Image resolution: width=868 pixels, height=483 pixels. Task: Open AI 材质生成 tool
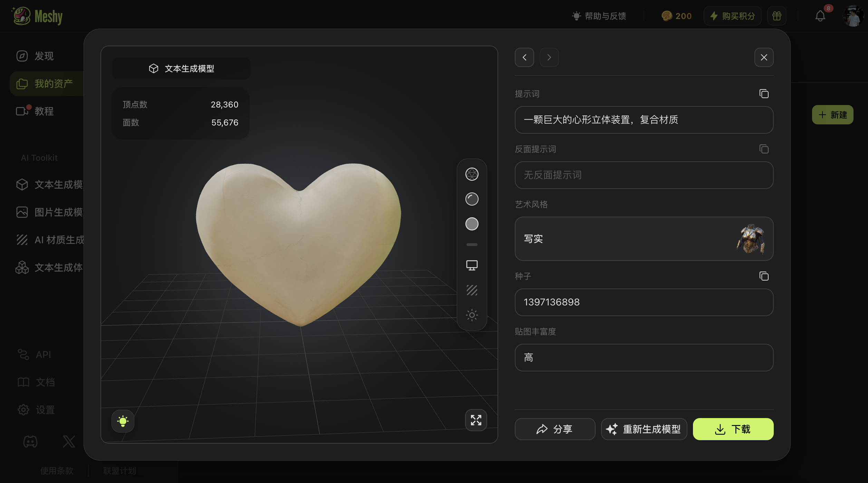point(49,240)
